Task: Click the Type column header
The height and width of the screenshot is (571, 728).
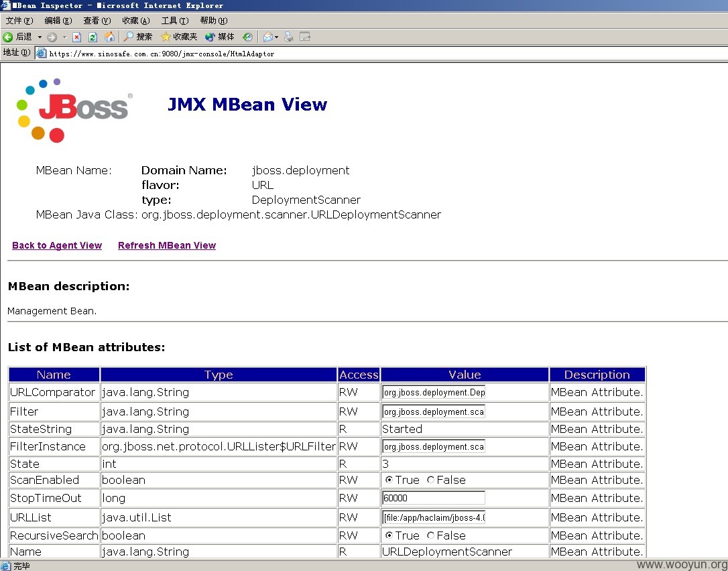Action: [x=219, y=375]
